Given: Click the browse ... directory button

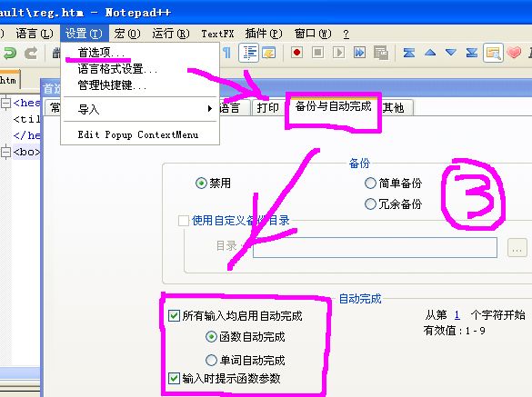Looking at the screenshot, I should [517, 248].
